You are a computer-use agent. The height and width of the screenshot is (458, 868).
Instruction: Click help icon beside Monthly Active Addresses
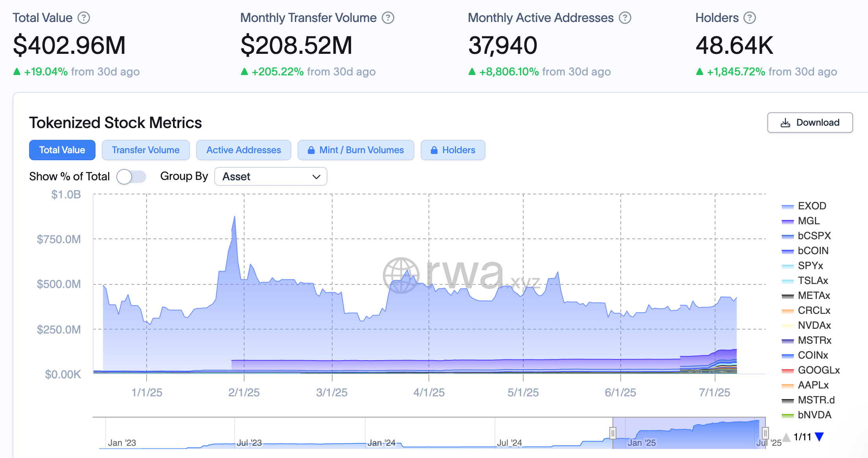pos(625,18)
